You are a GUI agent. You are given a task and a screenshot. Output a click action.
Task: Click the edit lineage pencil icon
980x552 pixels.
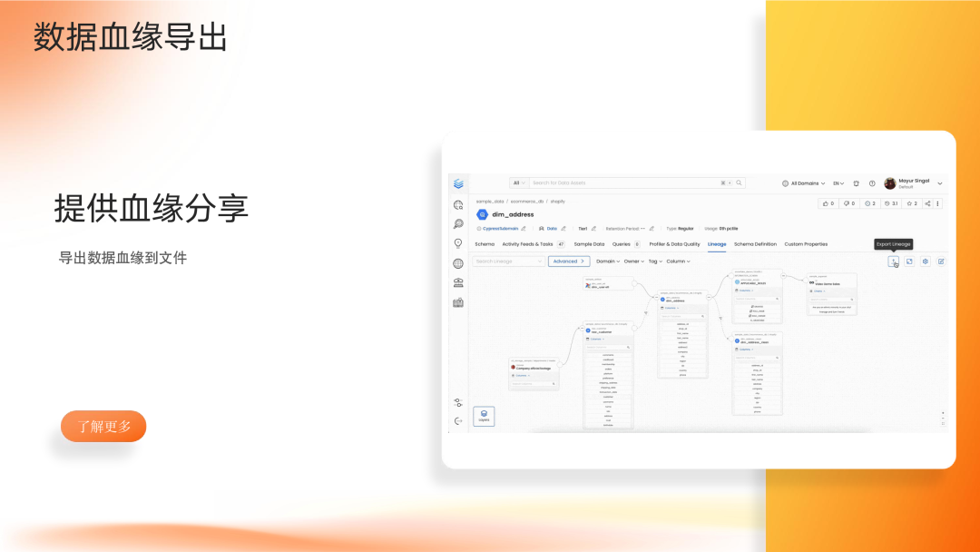point(941,261)
